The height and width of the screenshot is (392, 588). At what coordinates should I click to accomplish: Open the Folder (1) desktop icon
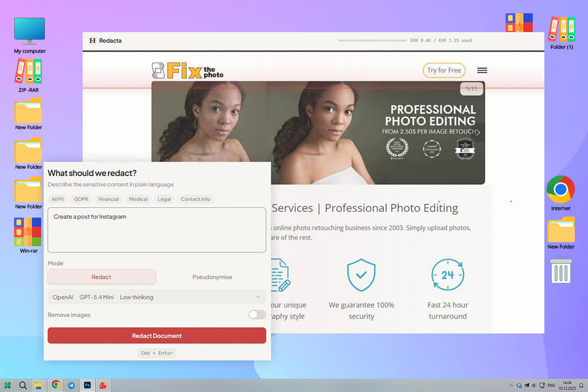pyautogui.click(x=562, y=33)
